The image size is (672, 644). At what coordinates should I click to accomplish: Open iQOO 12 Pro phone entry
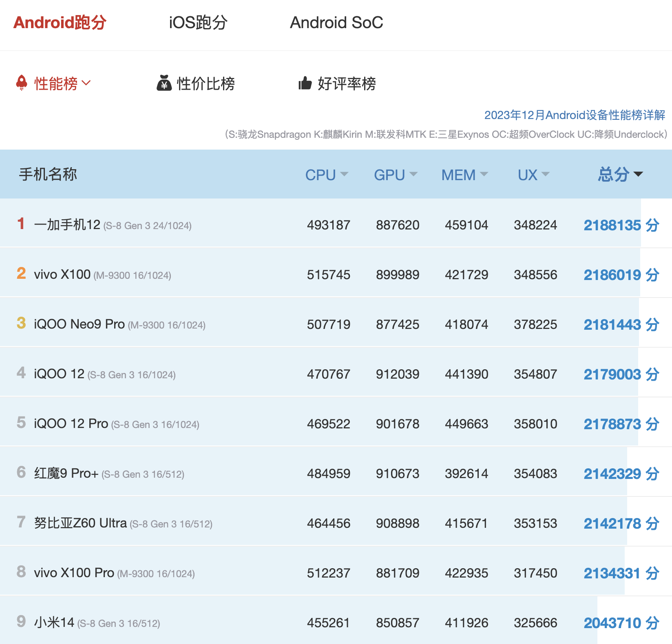tap(117, 423)
